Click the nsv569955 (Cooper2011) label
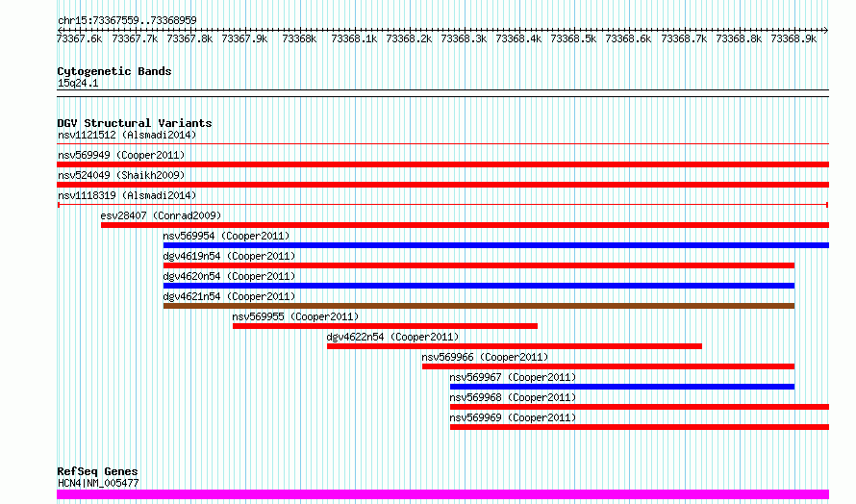The height and width of the screenshot is (504, 856). pos(295,316)
